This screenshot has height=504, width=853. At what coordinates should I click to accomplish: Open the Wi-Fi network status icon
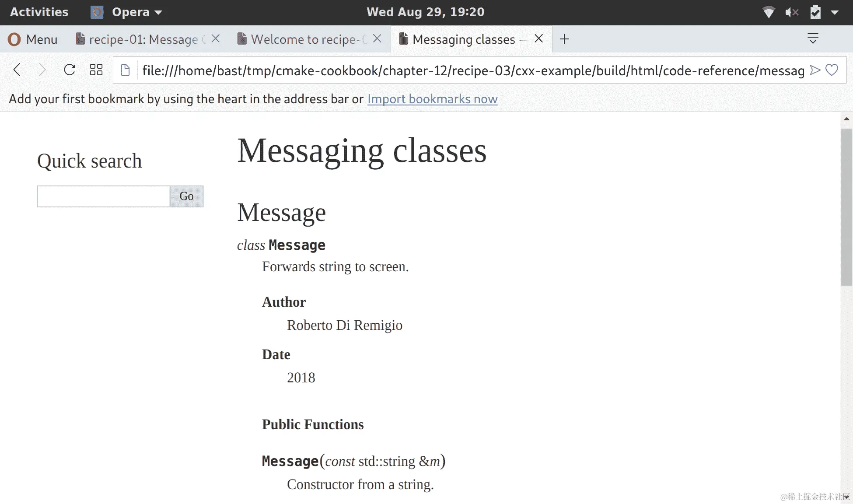(769, 12)
